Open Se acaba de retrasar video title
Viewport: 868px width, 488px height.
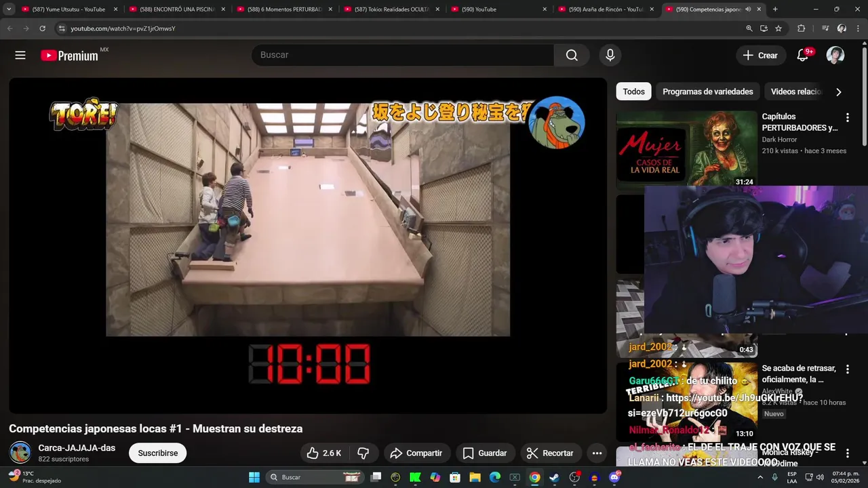tap(799, 373)
